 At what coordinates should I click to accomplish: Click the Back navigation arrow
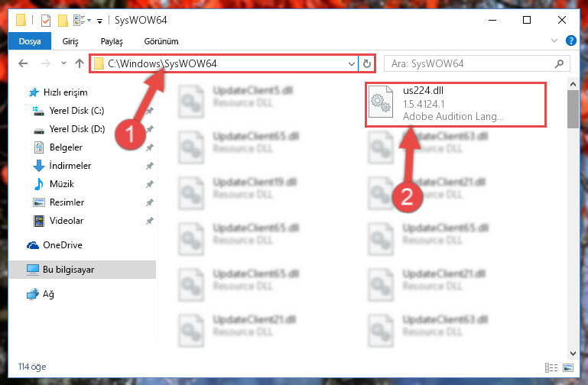[23, 63]
